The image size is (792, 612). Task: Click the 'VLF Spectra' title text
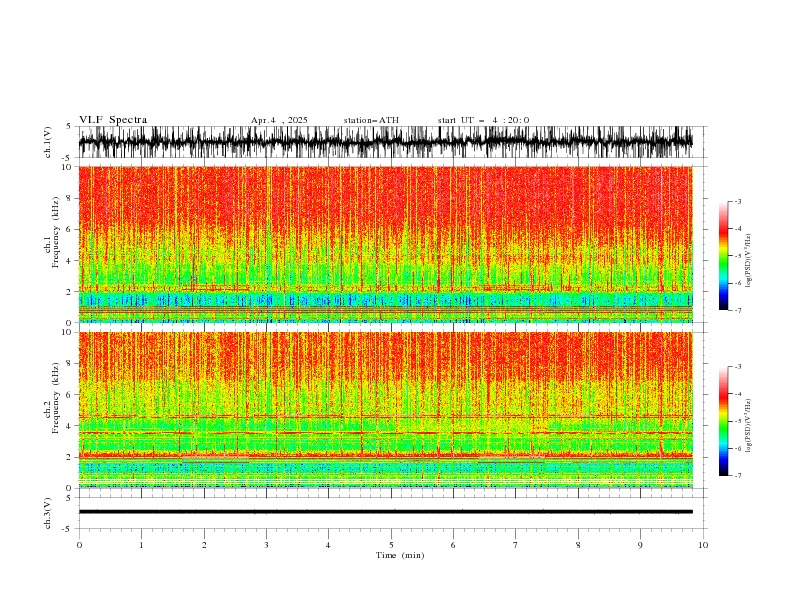[113, 120]
